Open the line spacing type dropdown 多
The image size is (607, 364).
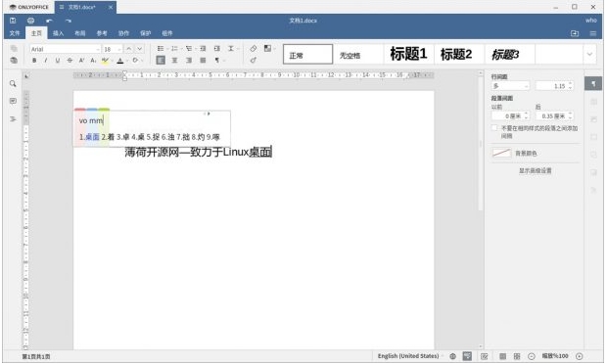(x=510, y=86)
